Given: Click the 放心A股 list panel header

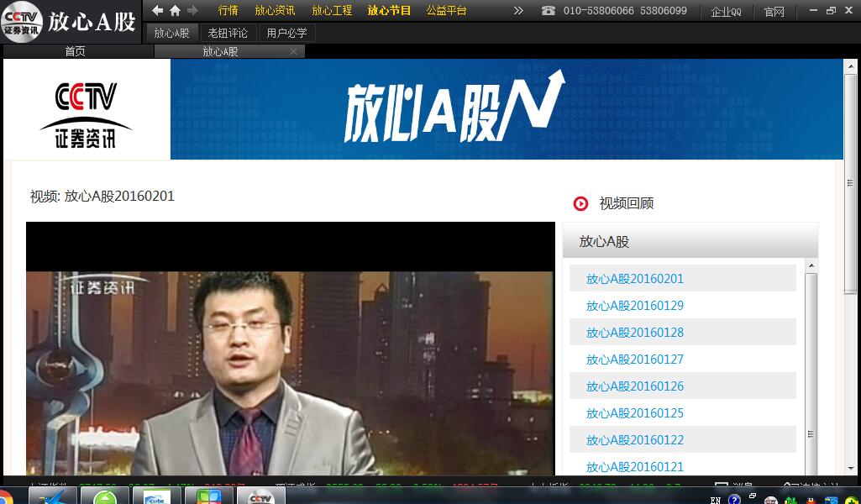Looking at the screenshot, I should click(690, 241).
